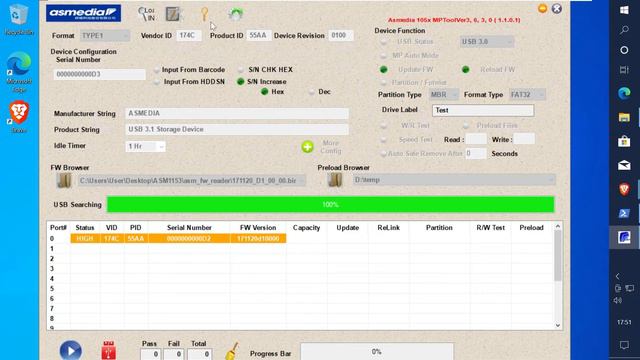The width and height of the screenshot is (640, 360).
Task: Show hidden system tray icons chevron
Action: click(618, 276)
